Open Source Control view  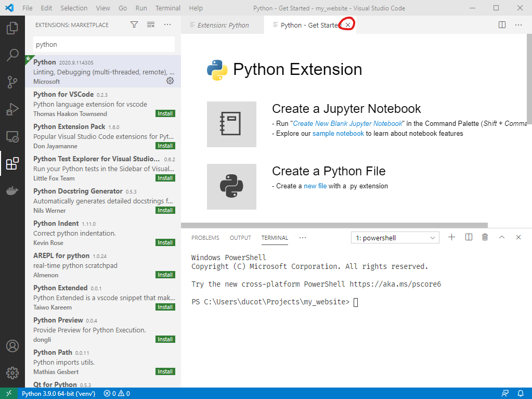(x=12, y=82)
